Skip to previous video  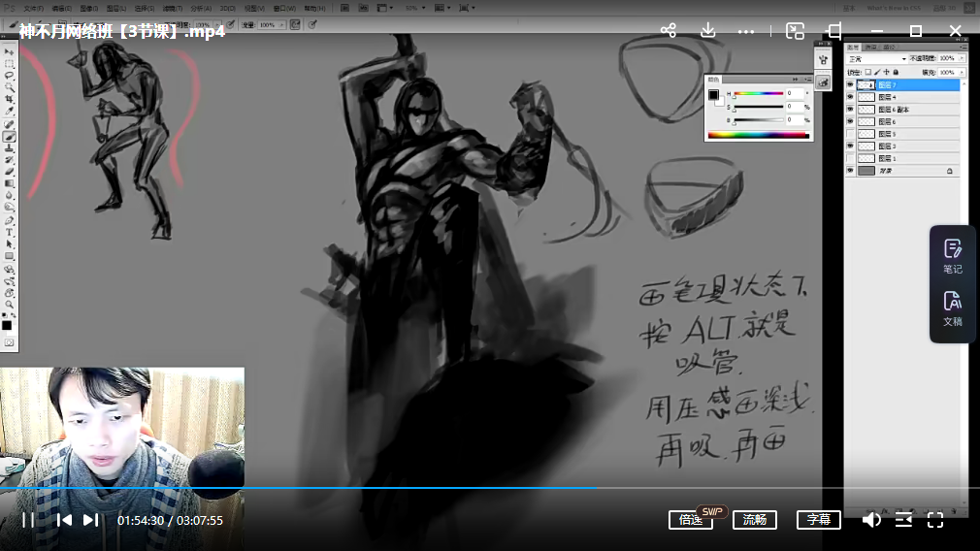coord(64,520)
